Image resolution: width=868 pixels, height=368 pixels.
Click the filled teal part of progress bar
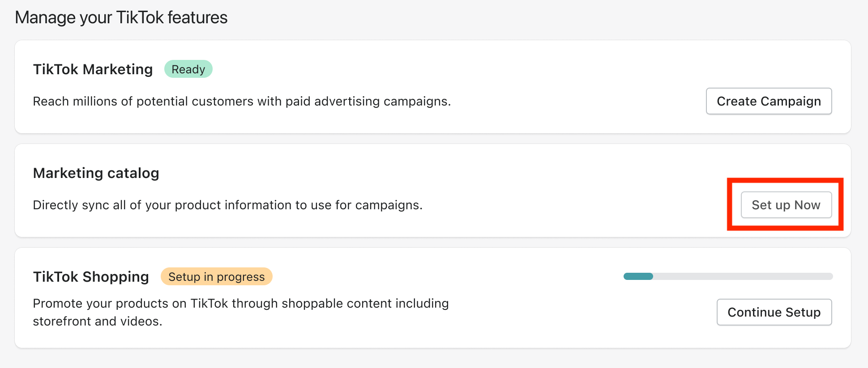tap(638, 276)
